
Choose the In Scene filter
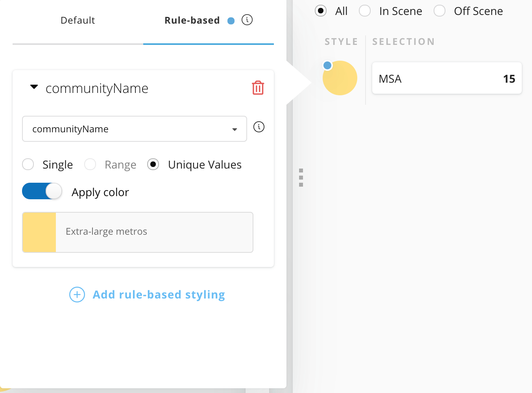[x=365, y=11]
